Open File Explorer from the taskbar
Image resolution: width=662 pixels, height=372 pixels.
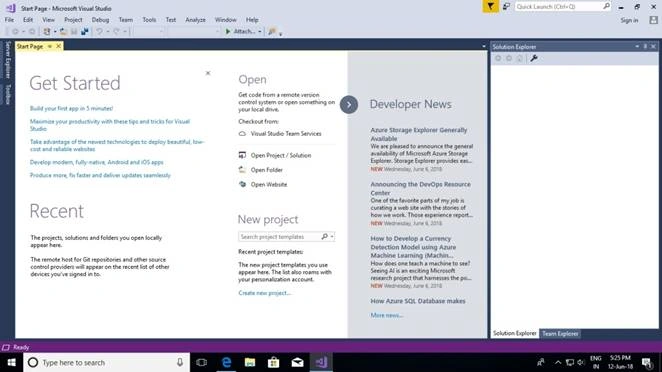(250, 362)
